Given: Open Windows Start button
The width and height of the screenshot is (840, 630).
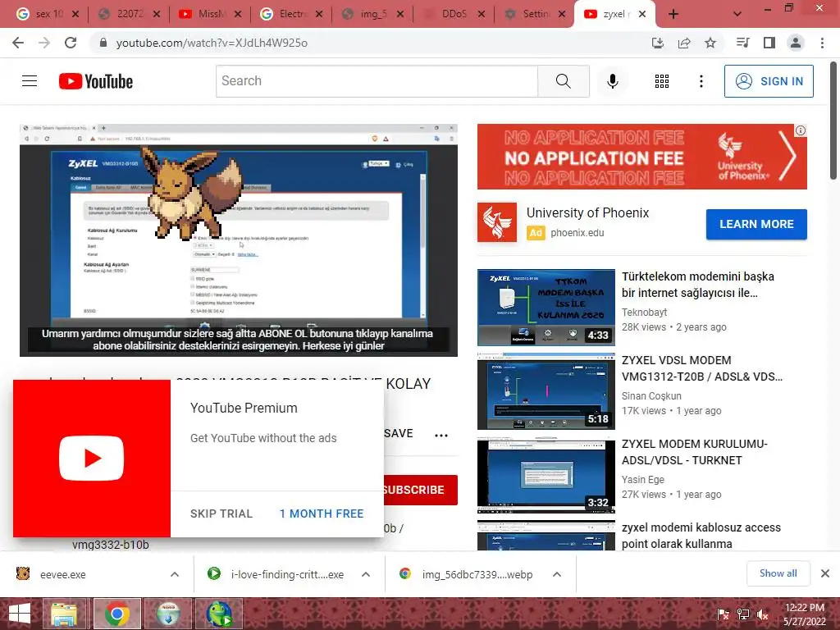Looking at the screenshot, I should (x=20, y=614).
